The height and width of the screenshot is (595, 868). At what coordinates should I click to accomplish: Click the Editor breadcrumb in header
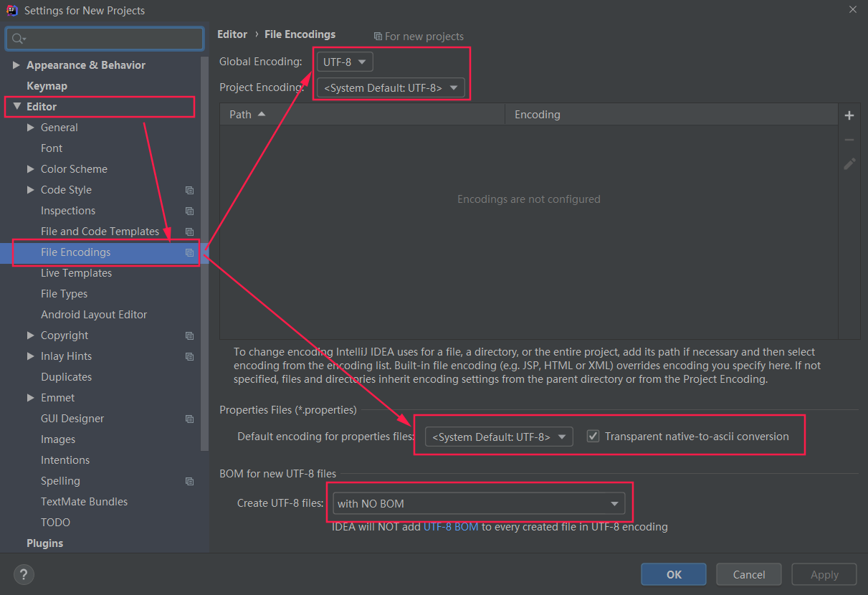[x=232, y=34]
